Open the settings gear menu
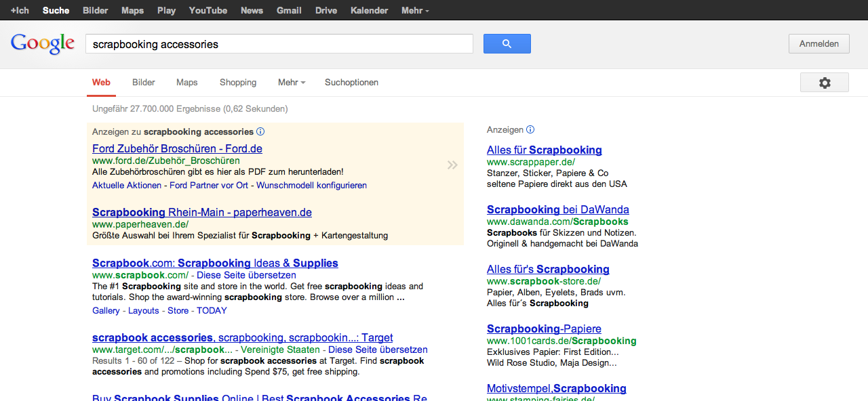Viewport: 868px width, 401px height. pos(824,83)
